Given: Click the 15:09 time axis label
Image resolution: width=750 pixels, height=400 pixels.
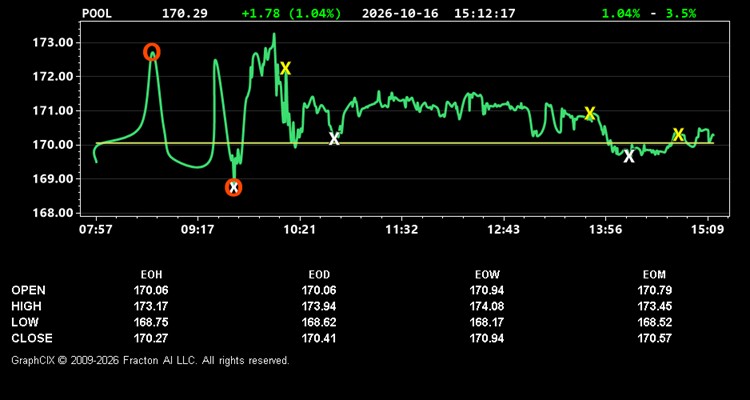Looking at the screenshot, I should click(x=707, y=230).
